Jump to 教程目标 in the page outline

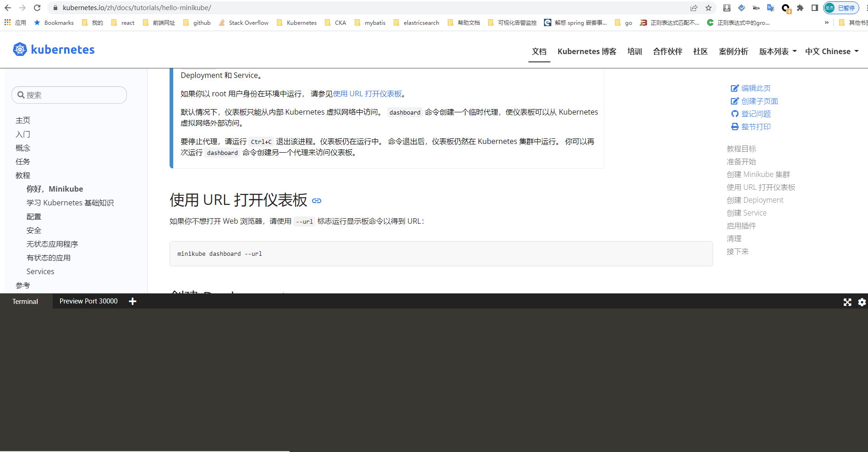742,149
